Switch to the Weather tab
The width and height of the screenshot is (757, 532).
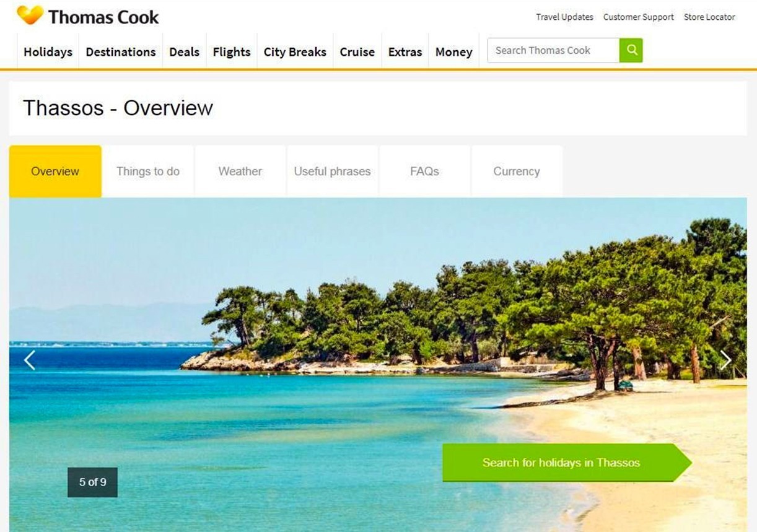pos(240,172)
